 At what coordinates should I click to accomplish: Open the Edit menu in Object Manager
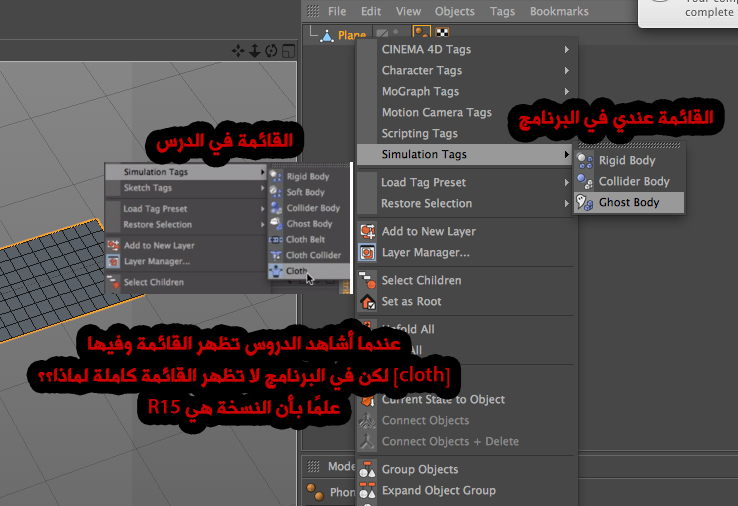point(371,11)
